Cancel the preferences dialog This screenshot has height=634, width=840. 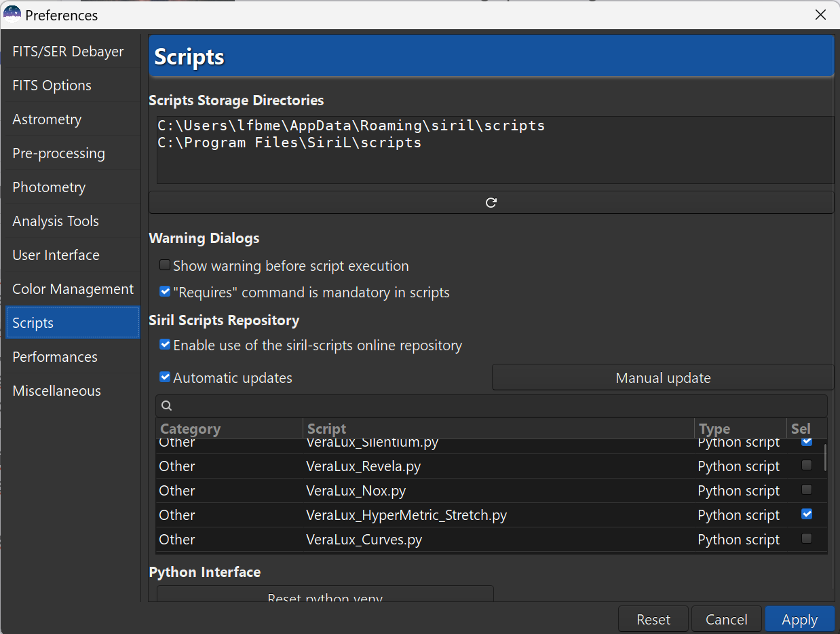[727, 620]
